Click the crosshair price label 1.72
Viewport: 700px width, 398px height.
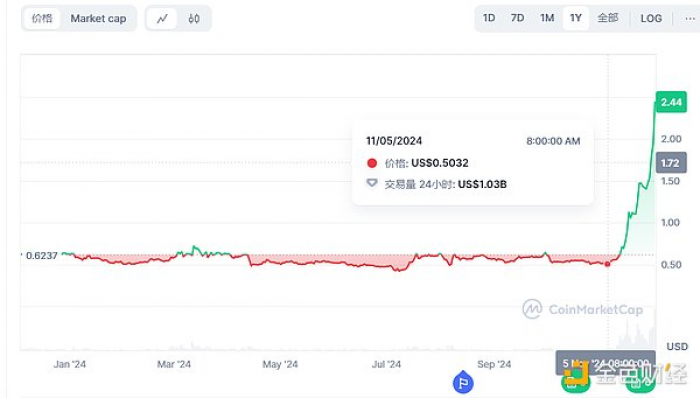671,163
